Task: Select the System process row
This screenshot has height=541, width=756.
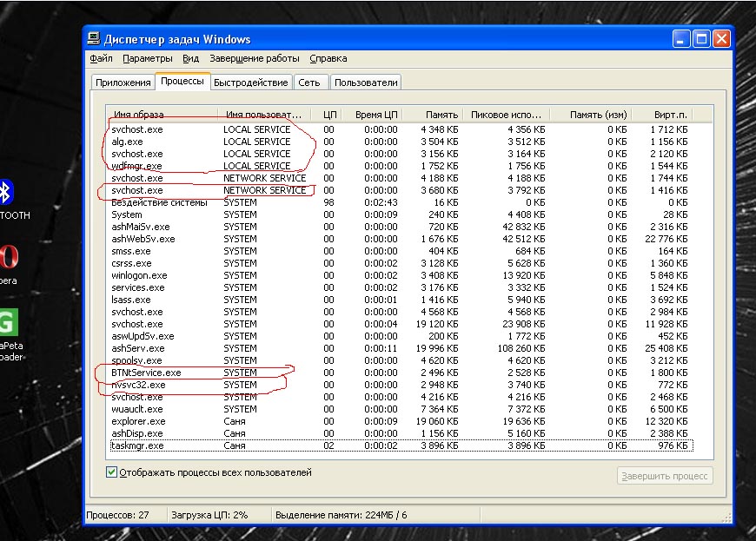Action: pyautogui.click(x=401, y=214)
